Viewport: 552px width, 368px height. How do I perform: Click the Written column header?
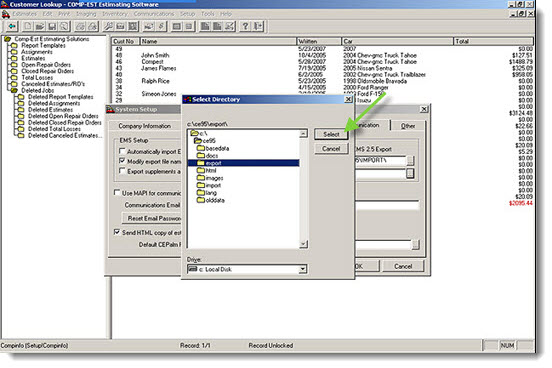tap(319, 41)
